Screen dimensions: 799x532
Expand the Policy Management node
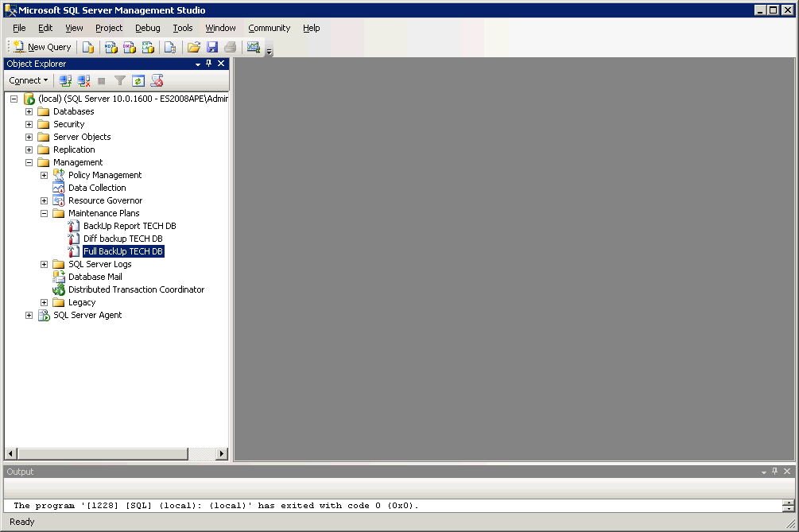coord(45,175)
